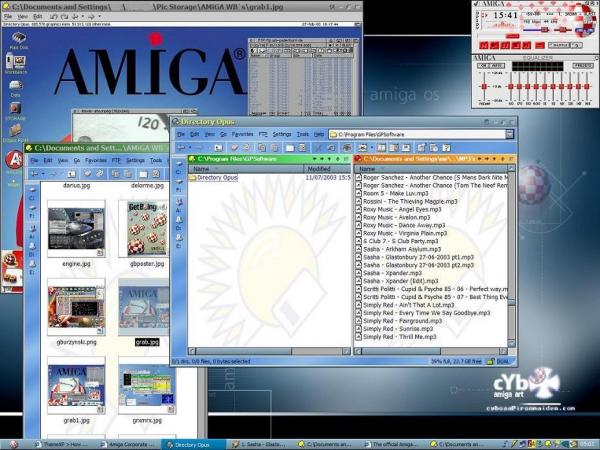The width and height of the screenshot is (600, 450).
Task: Open the Settings menu in front Directory Opus
Action: tap(282, 134)
